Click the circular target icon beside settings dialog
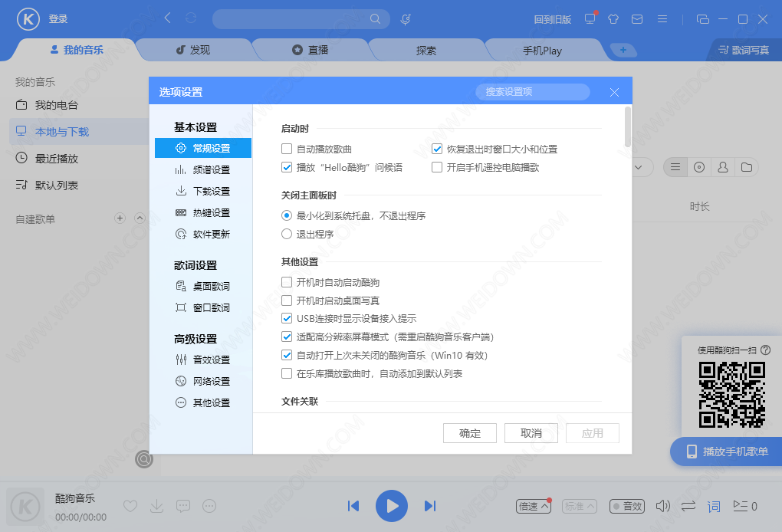The height and width of the screenshot is (532, 782). (x=144, y=458)
